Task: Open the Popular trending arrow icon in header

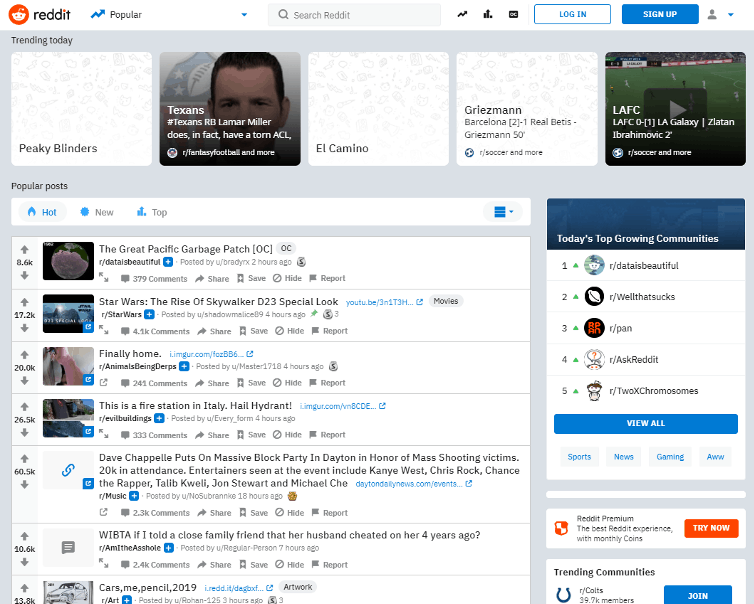Action: coord(462,14)
